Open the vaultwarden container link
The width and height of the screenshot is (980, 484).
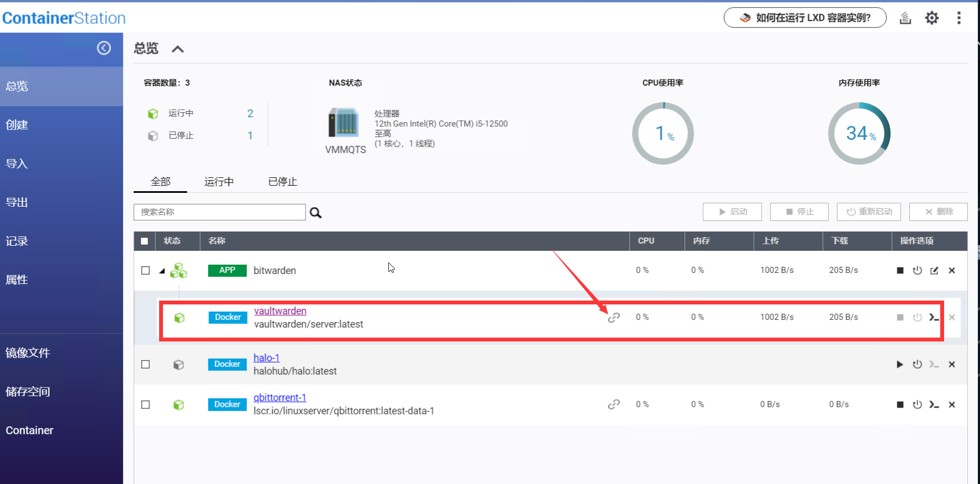coord(280,311)
